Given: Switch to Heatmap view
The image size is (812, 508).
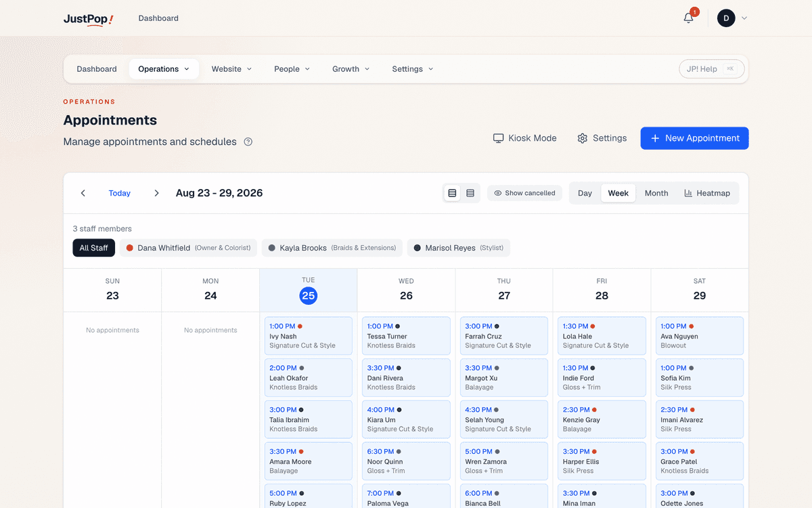Looking at the screenshot, I should (707, 193).
